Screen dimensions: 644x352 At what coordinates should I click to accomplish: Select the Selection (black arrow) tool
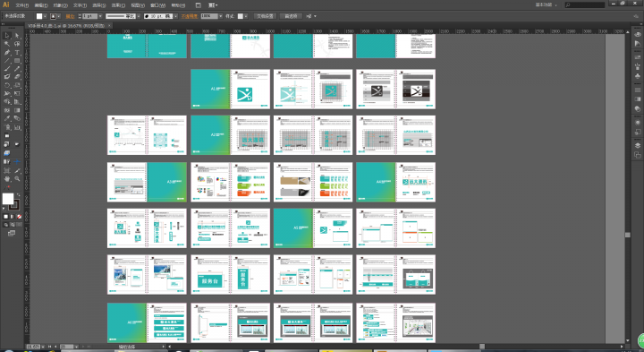tap(7, 36)
